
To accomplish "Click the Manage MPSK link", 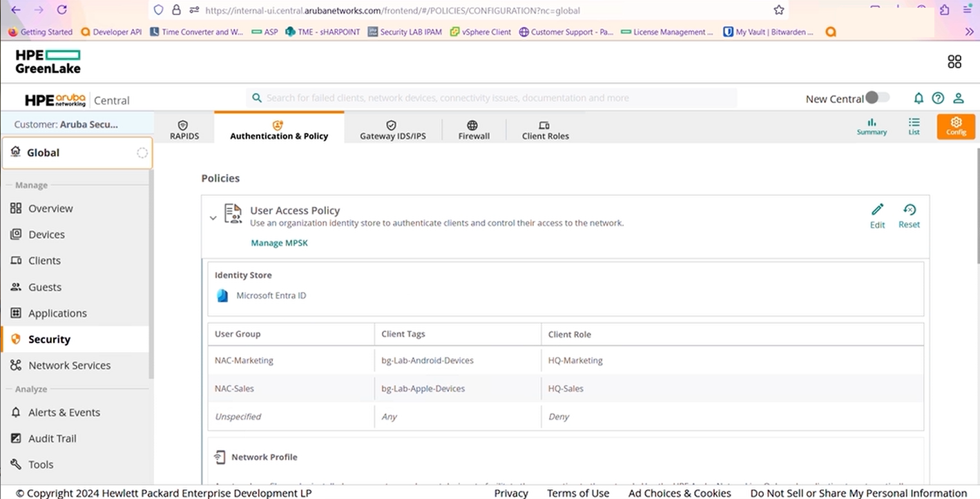I will [279, 243].
